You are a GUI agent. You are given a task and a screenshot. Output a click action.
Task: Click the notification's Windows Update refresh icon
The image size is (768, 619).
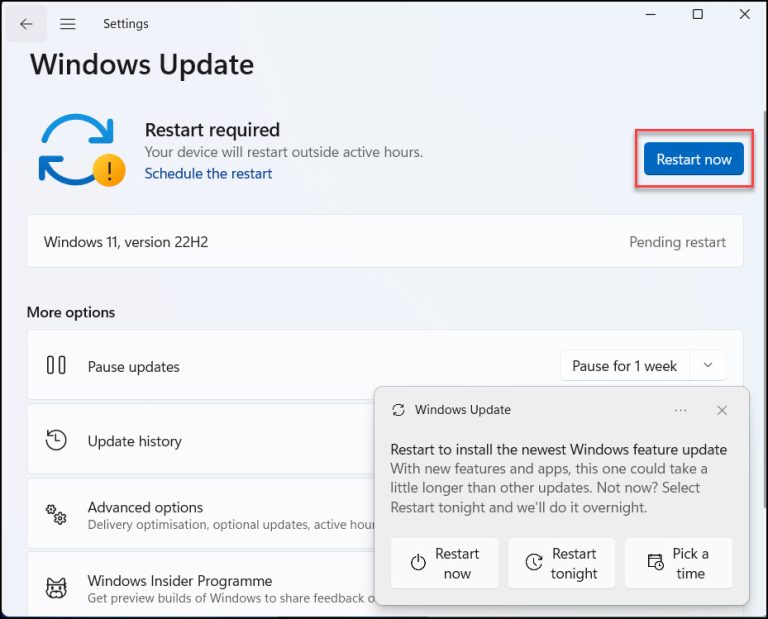click(x=399, y=410)
